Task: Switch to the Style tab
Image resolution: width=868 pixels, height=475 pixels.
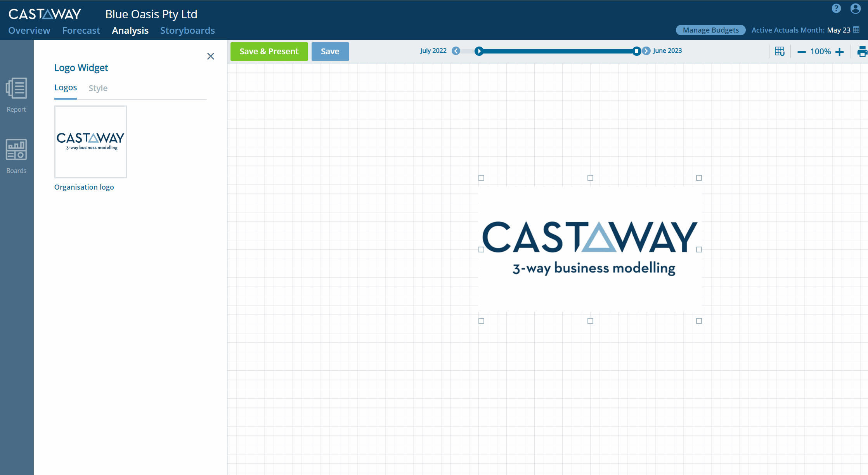Action: [x=98, y=88]
